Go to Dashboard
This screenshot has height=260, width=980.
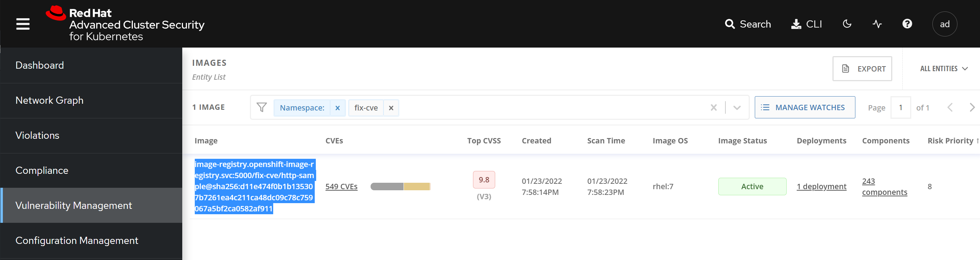click(x=91, y=65)
